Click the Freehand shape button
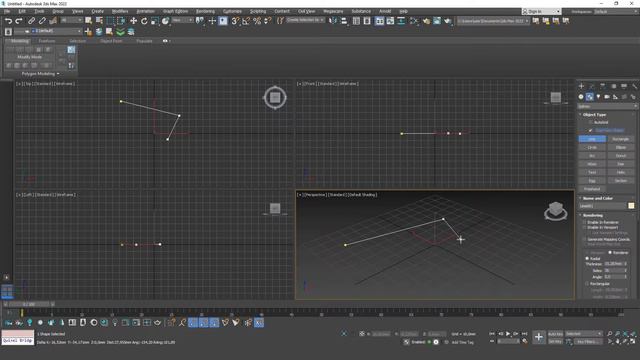The height and width of the screenshot is (360, 640). [x=592, y=189]
